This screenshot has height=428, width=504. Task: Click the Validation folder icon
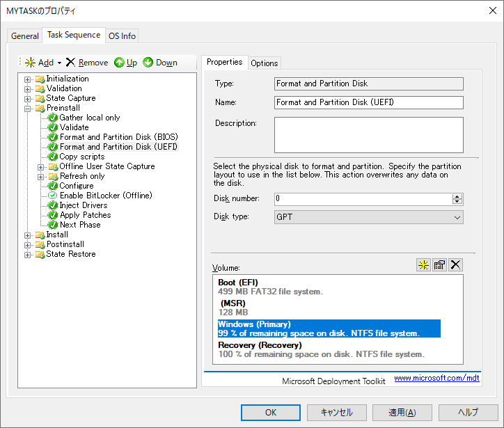pyautogui.click(x=40, y=88)
